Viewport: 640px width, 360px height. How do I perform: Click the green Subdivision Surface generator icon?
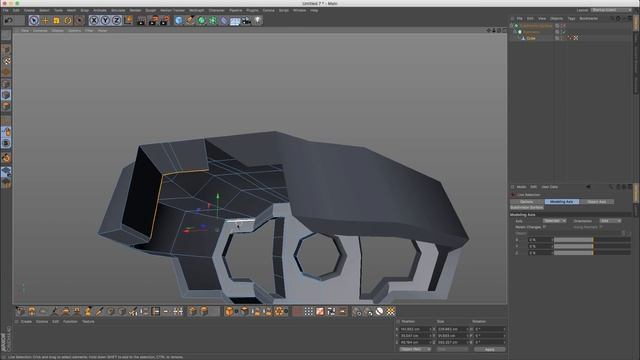click(x=202, y=20)
